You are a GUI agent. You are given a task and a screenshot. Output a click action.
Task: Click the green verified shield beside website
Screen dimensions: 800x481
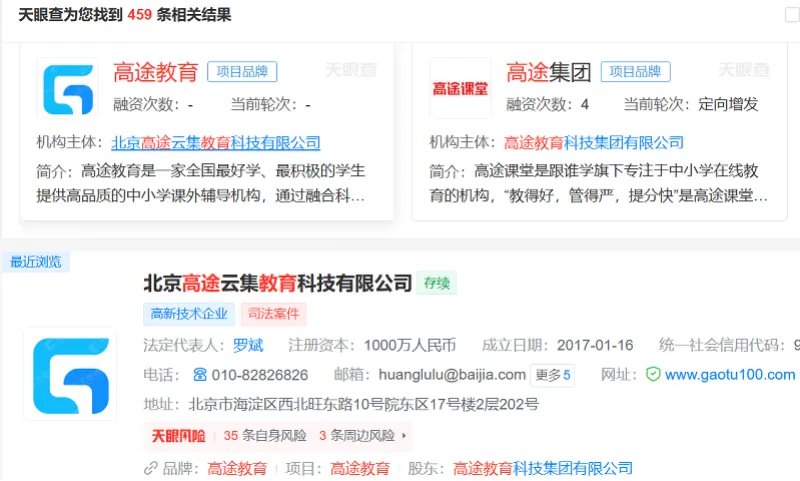(653, 375)
